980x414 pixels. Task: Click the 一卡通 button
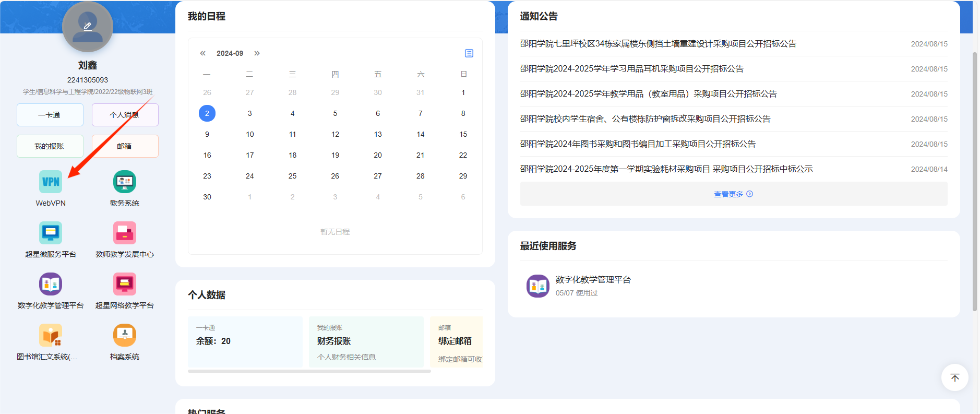(50, 115)
